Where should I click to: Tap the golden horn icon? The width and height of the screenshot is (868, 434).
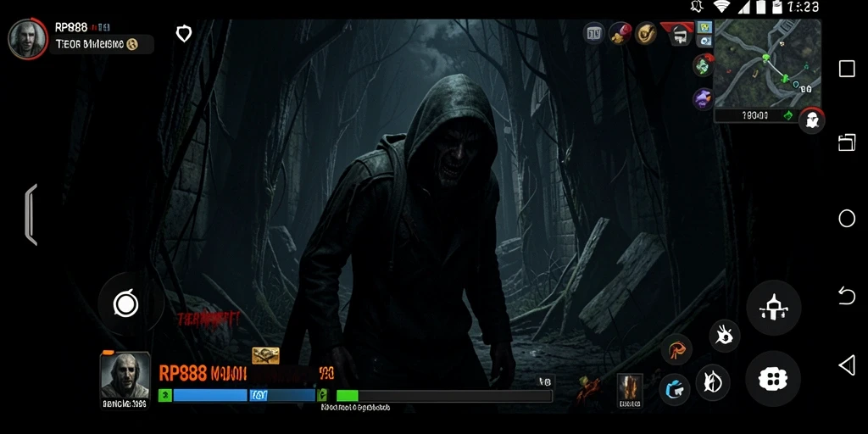(645, 33)
